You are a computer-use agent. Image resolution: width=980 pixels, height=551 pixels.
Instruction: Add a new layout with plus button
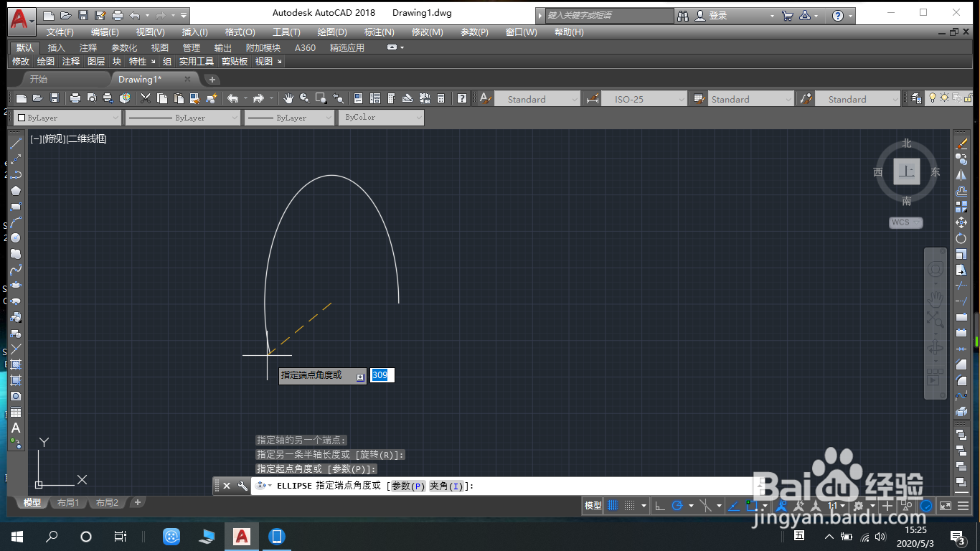point(138,502)
